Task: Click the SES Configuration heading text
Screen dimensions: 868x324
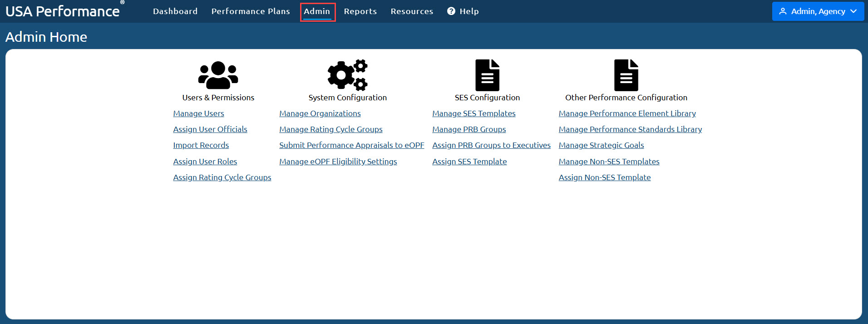Action: point(487,98)
